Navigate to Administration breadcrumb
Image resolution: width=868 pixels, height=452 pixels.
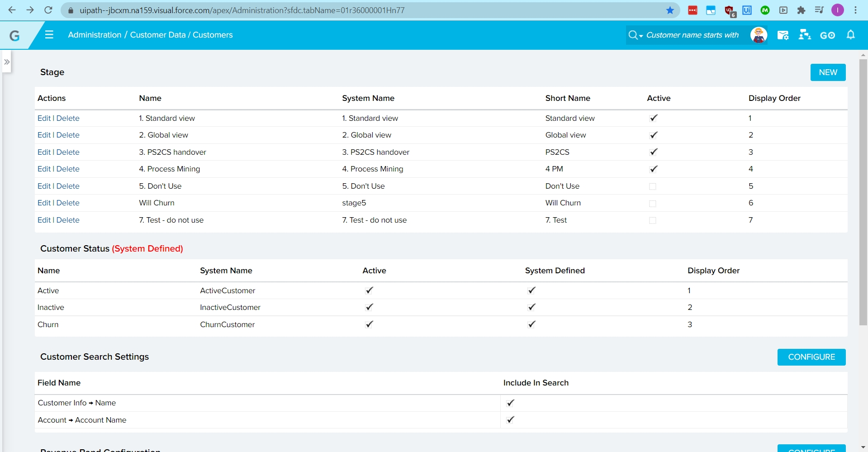pos(95,35)
